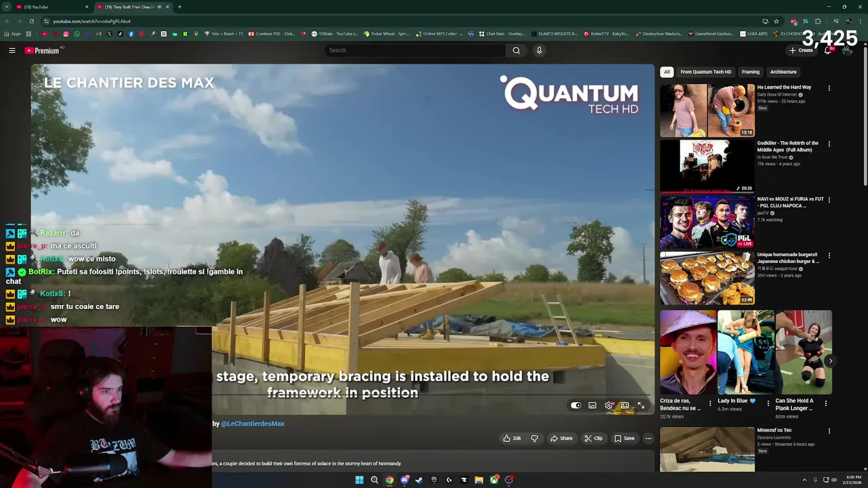
Task: Open Godkiller Rebirth of Middle Ages thumbnail
Action: coord(707,166)
